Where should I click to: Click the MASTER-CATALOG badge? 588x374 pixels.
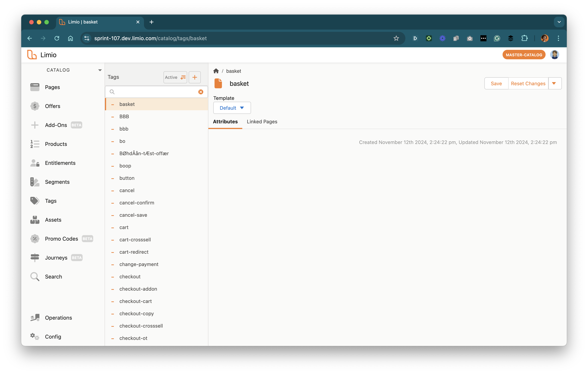[x=524, y=55]
